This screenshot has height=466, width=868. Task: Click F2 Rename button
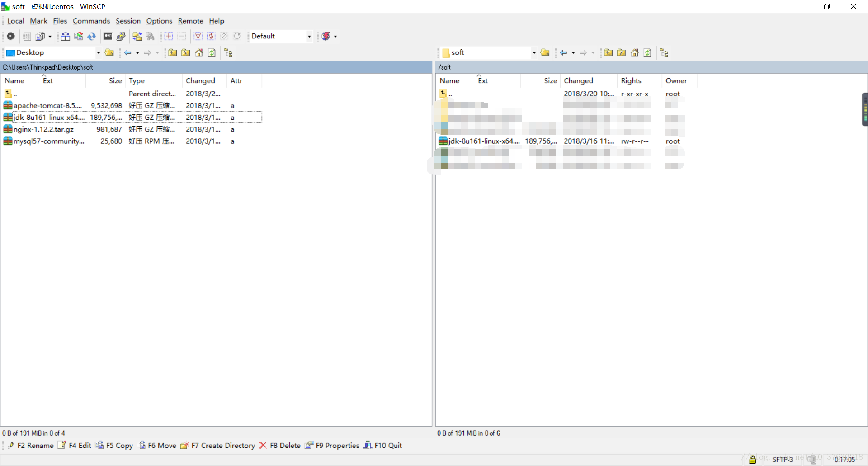click(30, 446)
